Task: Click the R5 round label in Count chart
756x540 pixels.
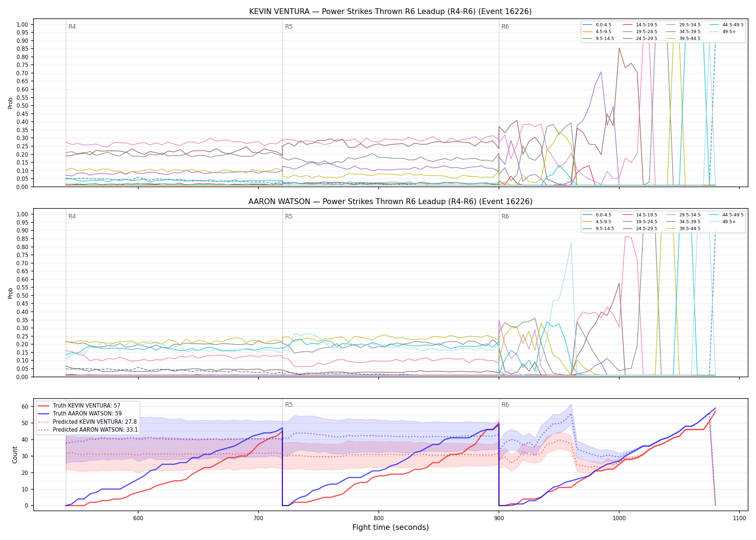Action: 289,405
